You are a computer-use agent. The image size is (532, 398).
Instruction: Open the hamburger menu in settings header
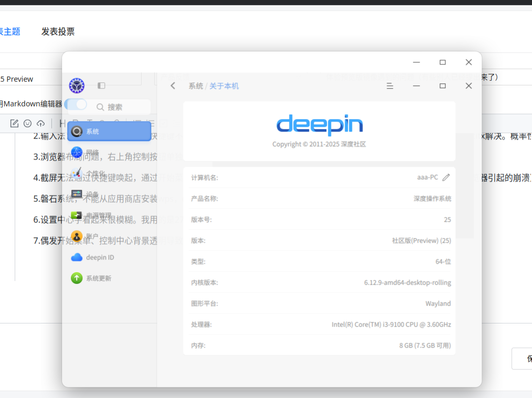coord(390,86)
